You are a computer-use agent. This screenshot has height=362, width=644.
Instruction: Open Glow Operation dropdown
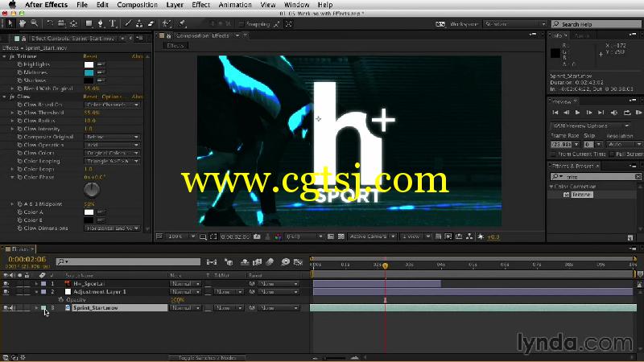(112, 146)
